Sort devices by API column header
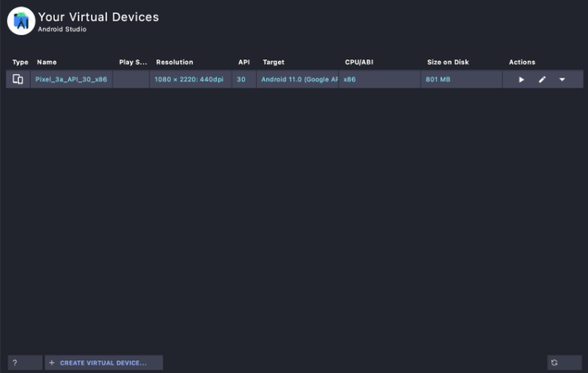The width and height of the screenshot is (588, 373). [x=243, y=63]
